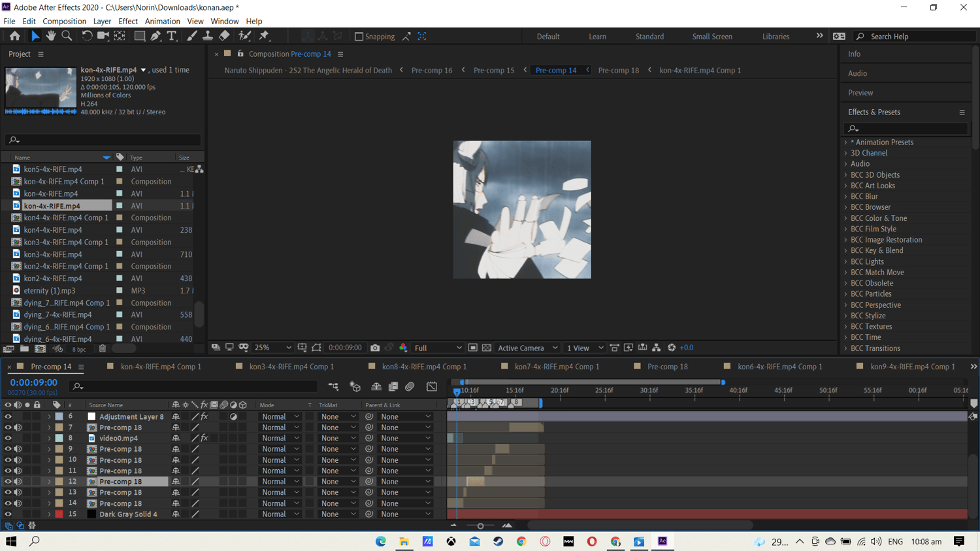Enable the Snapping checkbox
This screenshot has height=551, width=980.
359,37
